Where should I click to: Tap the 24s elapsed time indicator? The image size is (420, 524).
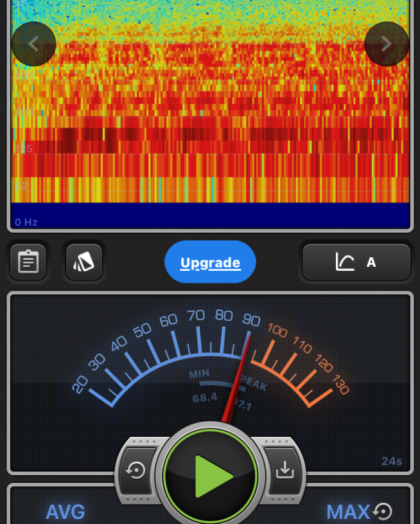point(391,461)
